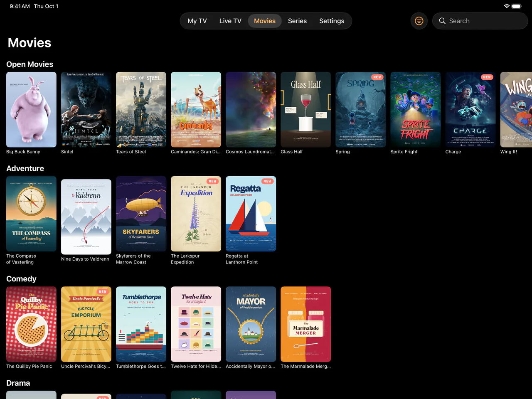This screenshot has height=399, width=532.
Task: Select The Marmalade Merger poster
Action: pyautogui.click(x=305, y=324)
